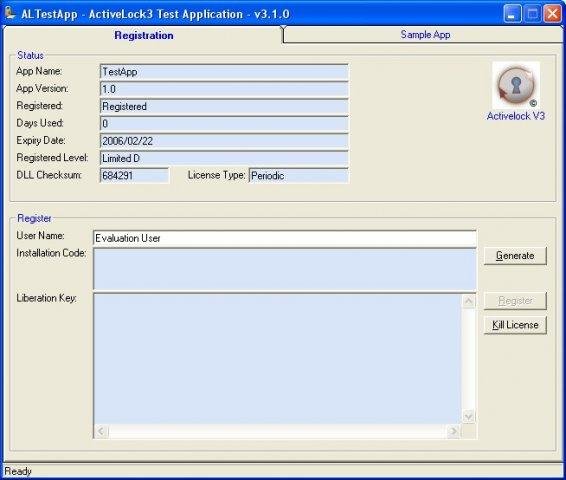Click the Status group heading
The image size is (566, 480).
click(x=30, y=55)
